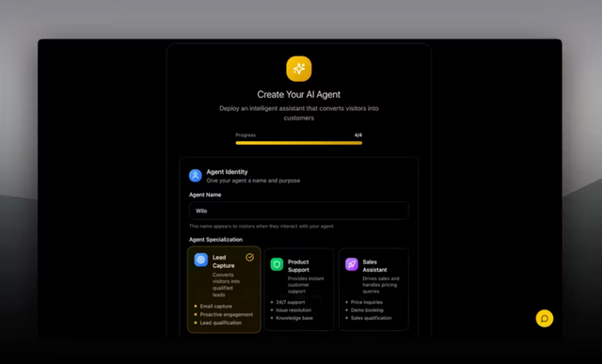
Task: Select the Product Support specialization card
Action: coord(299,290)
